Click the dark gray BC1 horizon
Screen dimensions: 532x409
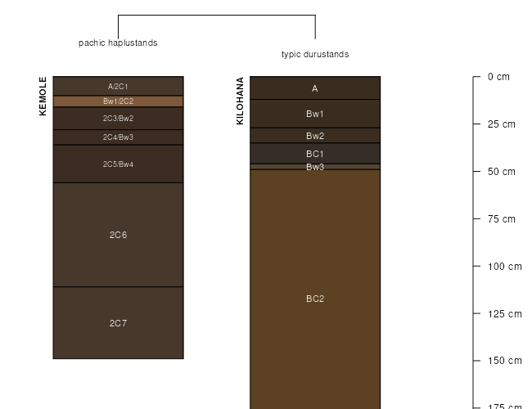tap(315, 154)
